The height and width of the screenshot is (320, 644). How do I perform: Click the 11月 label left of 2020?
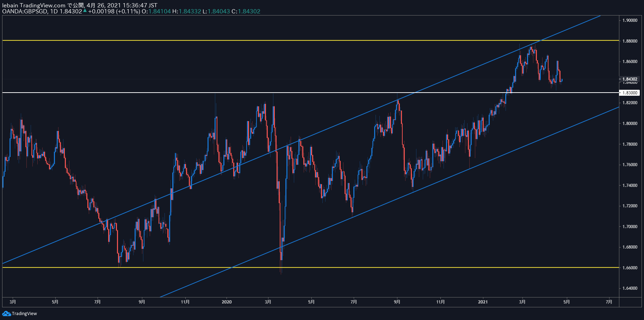click(185, 302)
